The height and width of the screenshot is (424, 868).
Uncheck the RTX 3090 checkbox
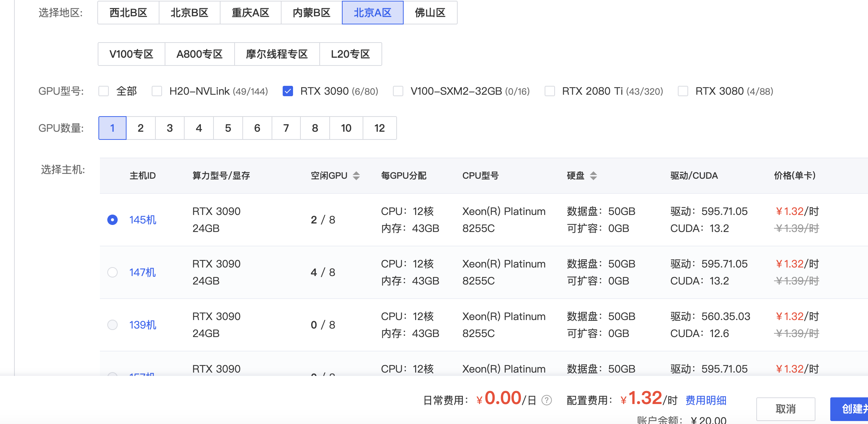click(x=288, y=91)
